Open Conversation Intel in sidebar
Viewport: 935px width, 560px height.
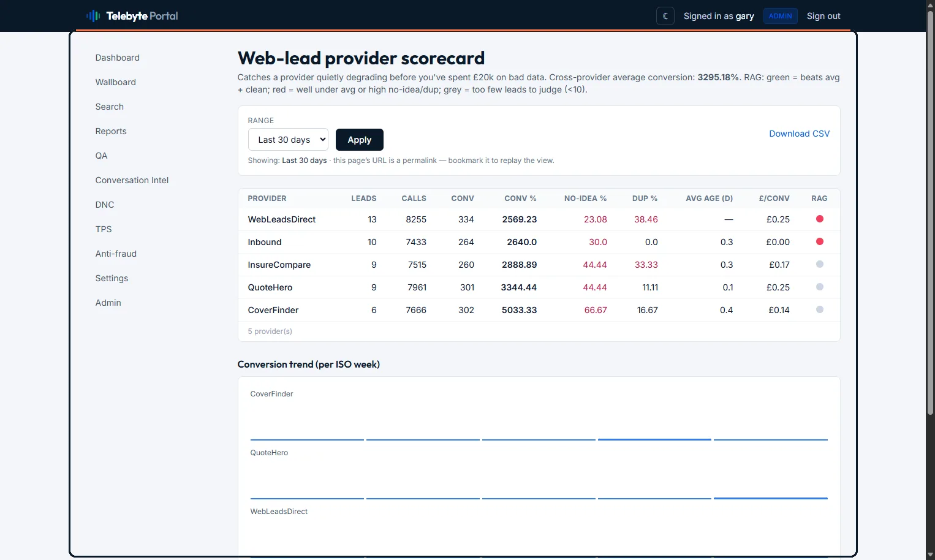pyautogui.click(x=132, y=180)
